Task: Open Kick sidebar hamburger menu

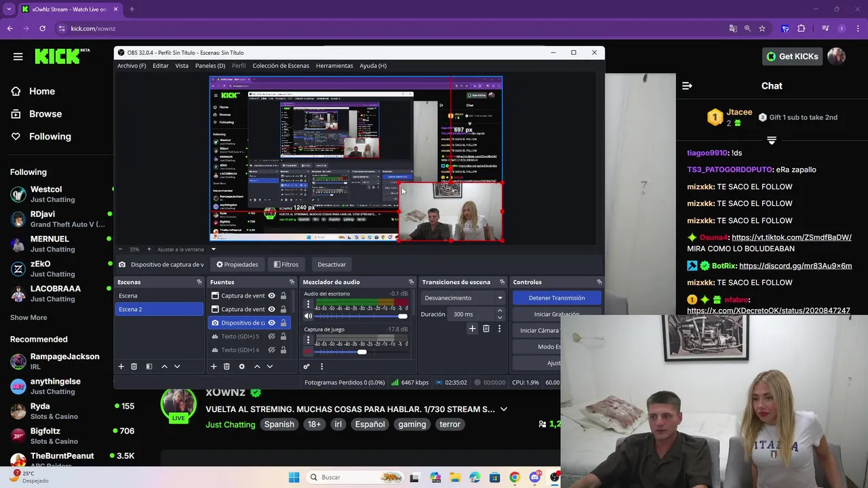Action: coord(18,56)
